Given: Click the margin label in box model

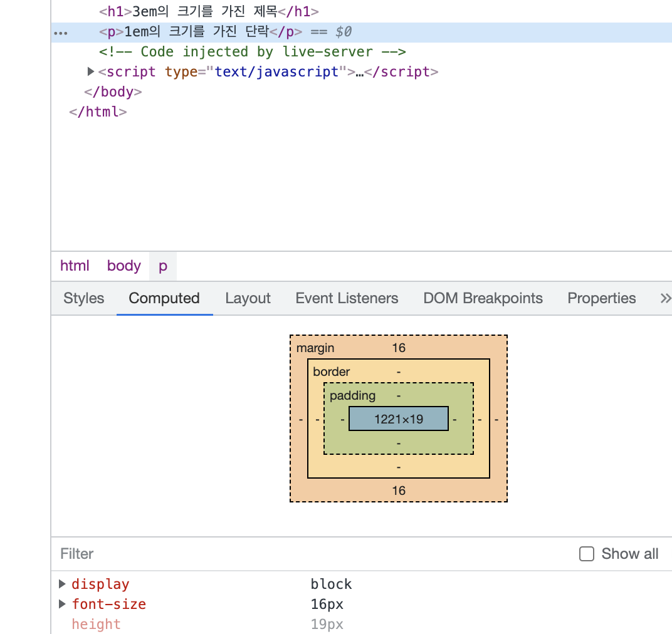Looking at the screenshot, I should pos(315,348).
